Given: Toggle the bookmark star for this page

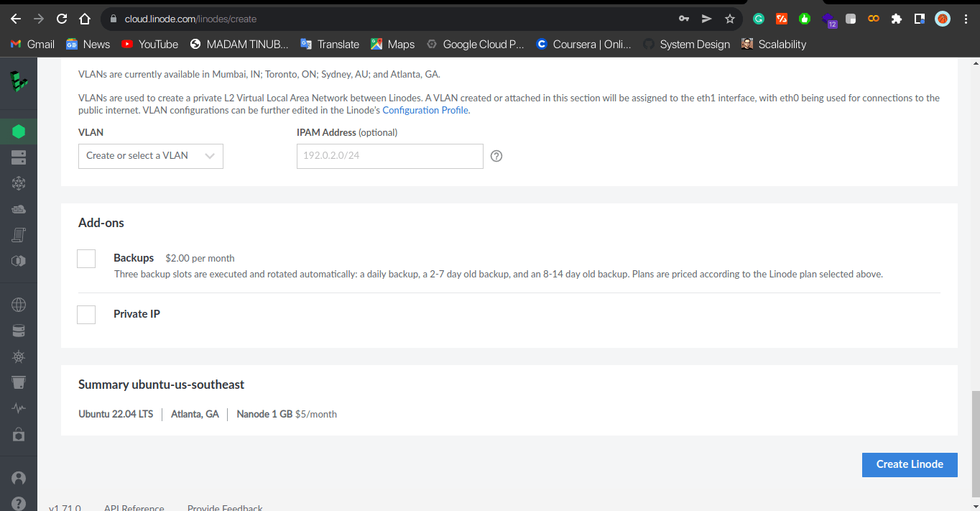Looking at the screenshot, I should [x=729, y=19].
